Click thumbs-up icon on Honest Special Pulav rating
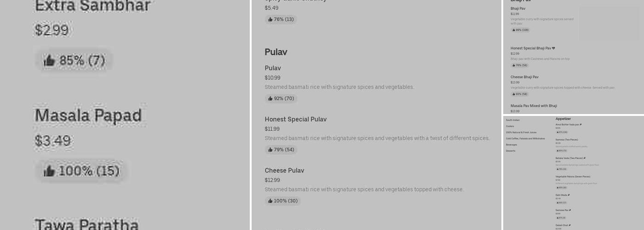This screenshot has width=644, height=230. 270,149
